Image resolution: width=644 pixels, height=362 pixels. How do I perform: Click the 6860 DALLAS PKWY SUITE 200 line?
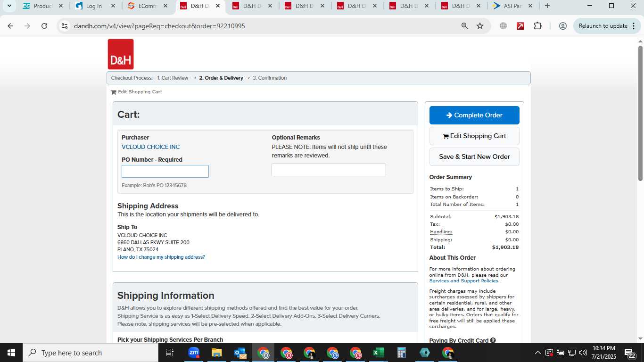point(153,243)
